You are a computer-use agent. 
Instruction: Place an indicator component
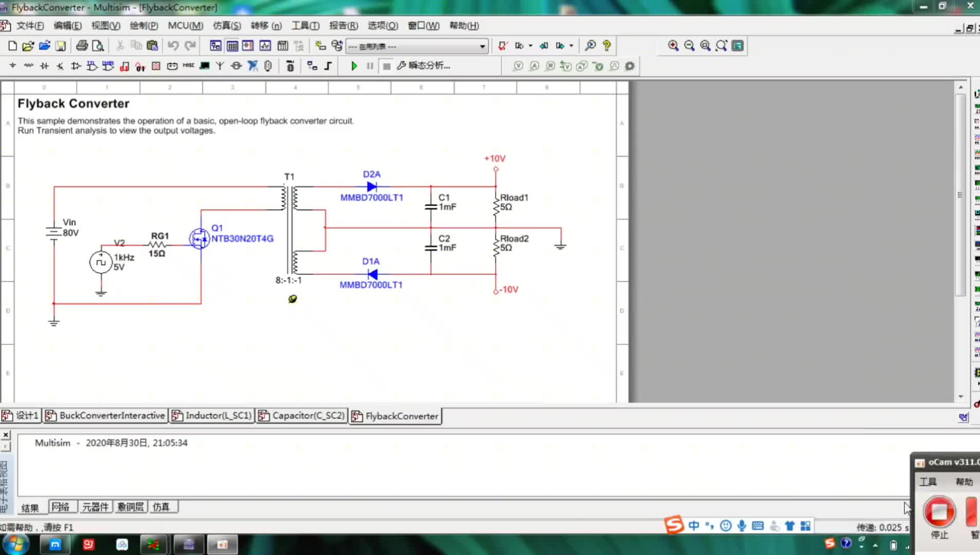point(156,66)
